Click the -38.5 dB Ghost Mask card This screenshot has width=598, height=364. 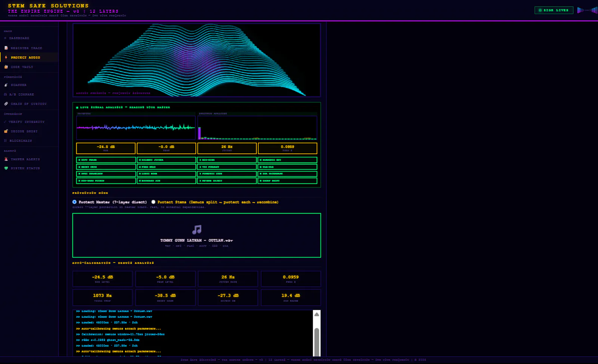pyautogui.click(x=165, y=298)
